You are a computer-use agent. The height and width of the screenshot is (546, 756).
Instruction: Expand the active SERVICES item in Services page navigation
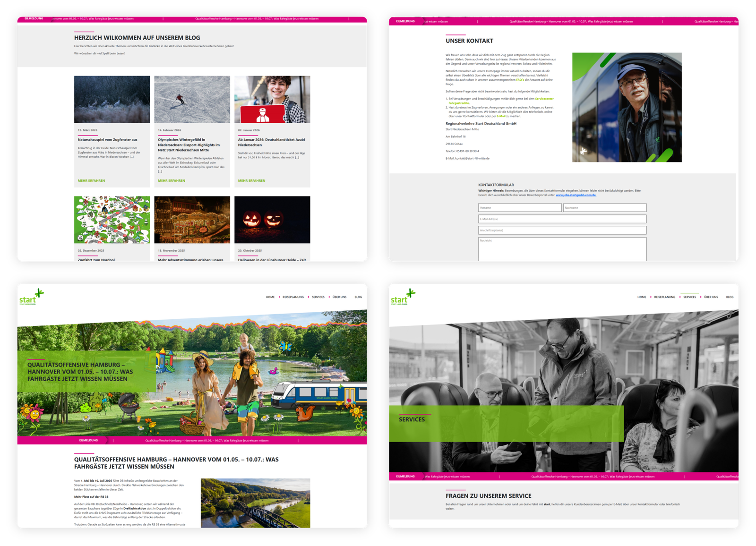[x=689, y=297]
